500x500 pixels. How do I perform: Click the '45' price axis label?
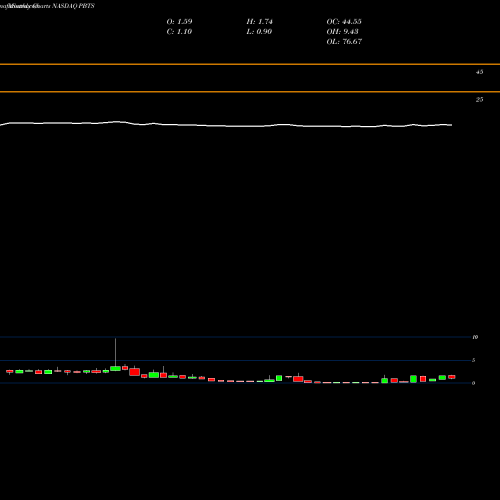tap(479, 72)
